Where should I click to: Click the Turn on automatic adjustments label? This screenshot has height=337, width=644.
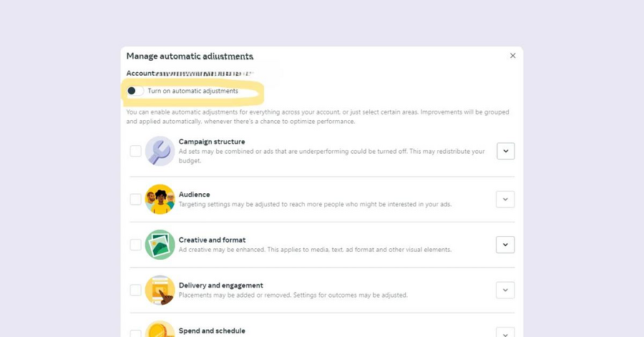pos(192,91)
